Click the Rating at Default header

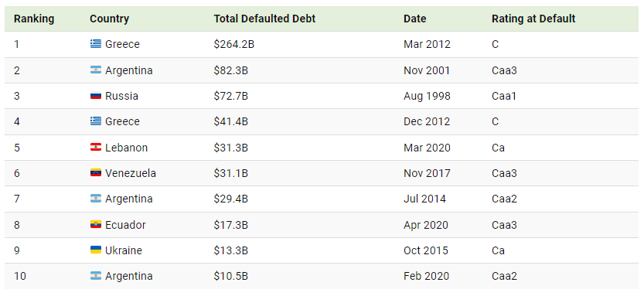tap(533, 19)
